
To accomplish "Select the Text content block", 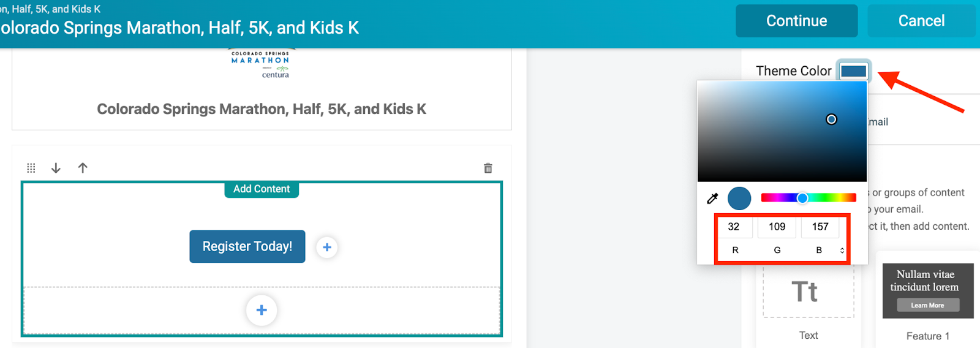I will click(x=808, y=300).
